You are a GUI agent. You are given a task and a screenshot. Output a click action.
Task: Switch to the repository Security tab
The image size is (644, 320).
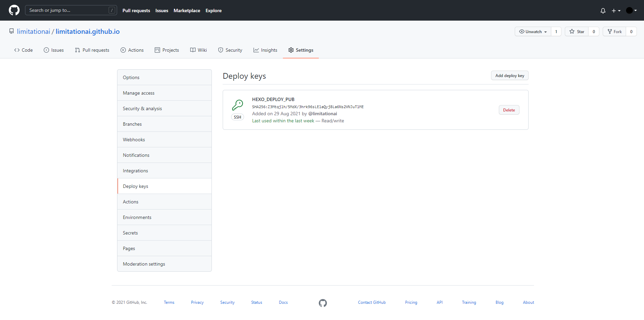pos(230,50)
